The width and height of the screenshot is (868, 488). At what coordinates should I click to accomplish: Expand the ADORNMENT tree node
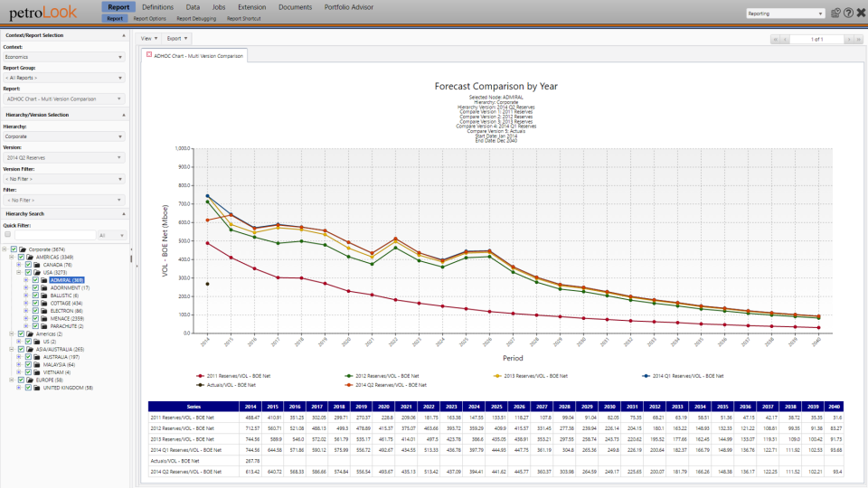26,287
